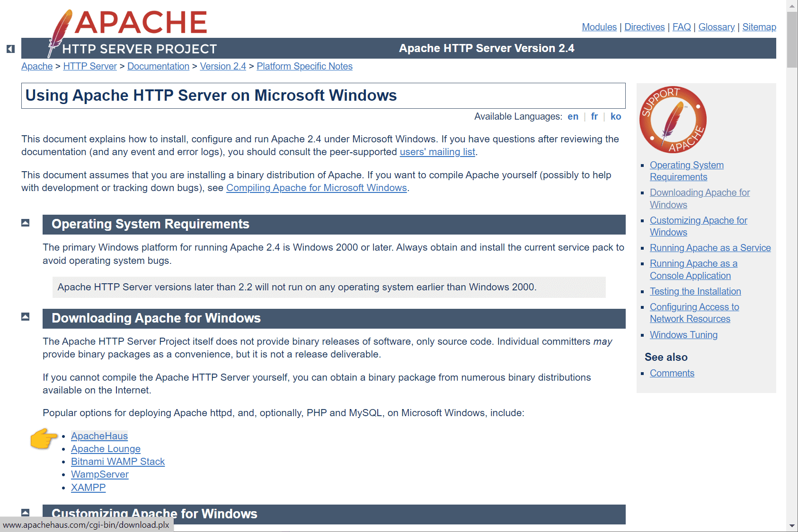
Task: Switch language to fr
Action: [594, 116]
